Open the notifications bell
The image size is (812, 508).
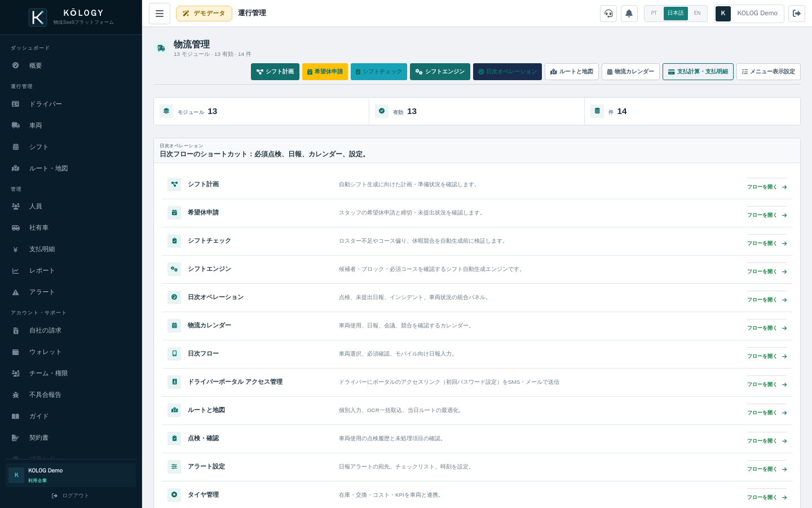coord(629,14)
